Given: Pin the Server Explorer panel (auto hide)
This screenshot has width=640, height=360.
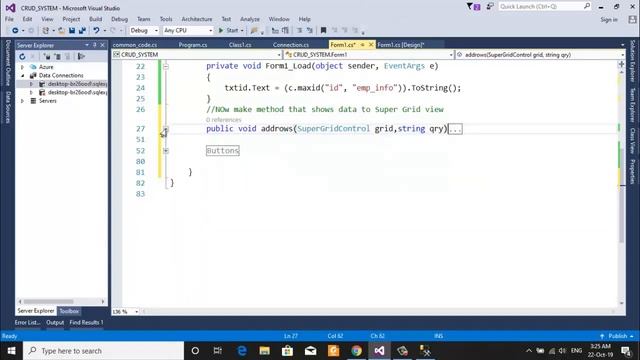Looking at the screenshot, I should pos(95,45).
